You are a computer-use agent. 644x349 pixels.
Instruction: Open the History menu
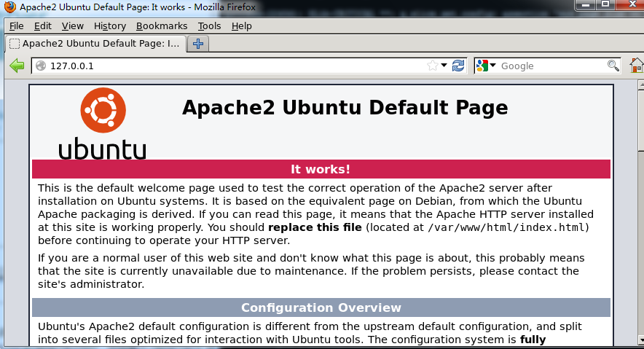point(110,26)
